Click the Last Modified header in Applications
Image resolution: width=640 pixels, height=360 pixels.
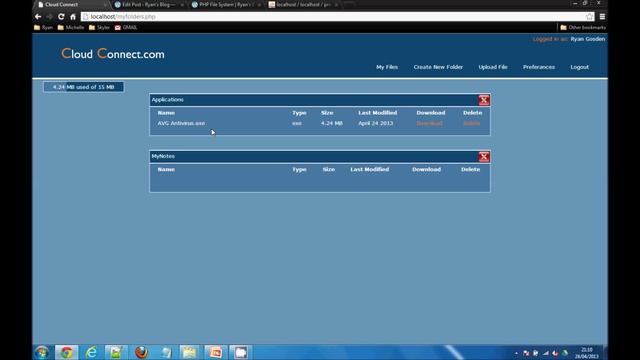click(x=378, y=113)
